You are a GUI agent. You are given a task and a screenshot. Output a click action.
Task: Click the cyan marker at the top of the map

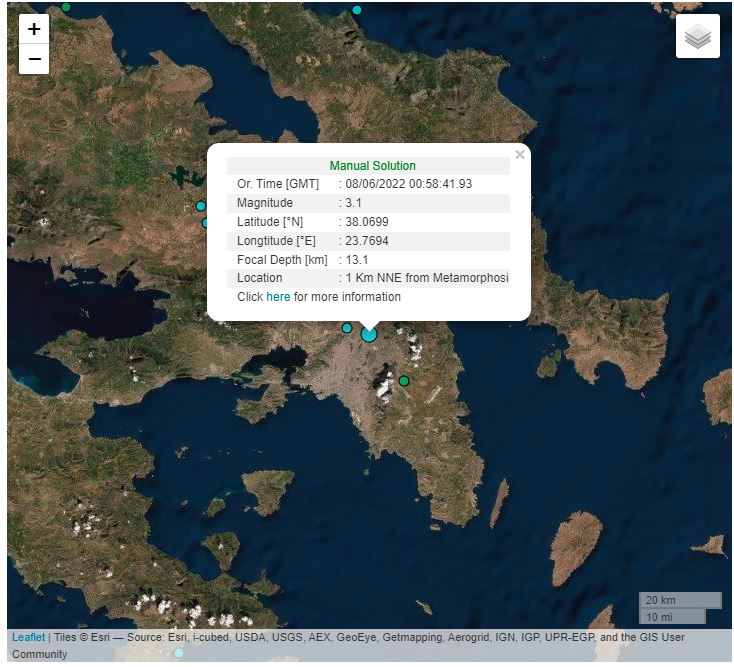pyautogui.click(x=357, y=10)
